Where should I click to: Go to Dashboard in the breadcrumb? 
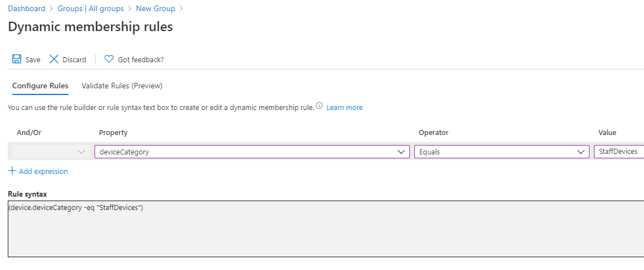(x=27, y=8)
